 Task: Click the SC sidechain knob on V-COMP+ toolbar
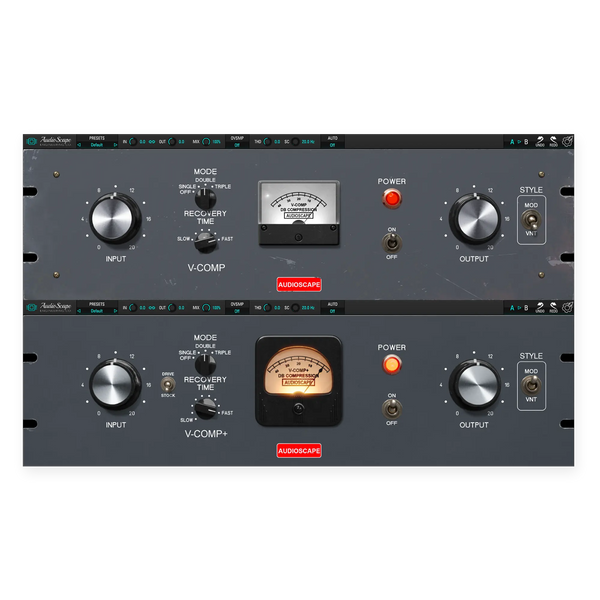[x=295, y=308]
